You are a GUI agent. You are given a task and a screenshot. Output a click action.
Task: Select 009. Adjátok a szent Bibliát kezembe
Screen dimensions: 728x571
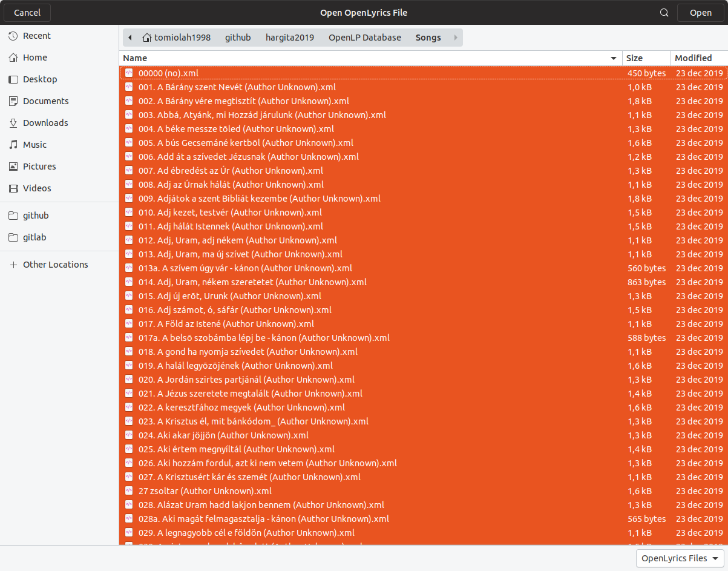pos(424,198)
